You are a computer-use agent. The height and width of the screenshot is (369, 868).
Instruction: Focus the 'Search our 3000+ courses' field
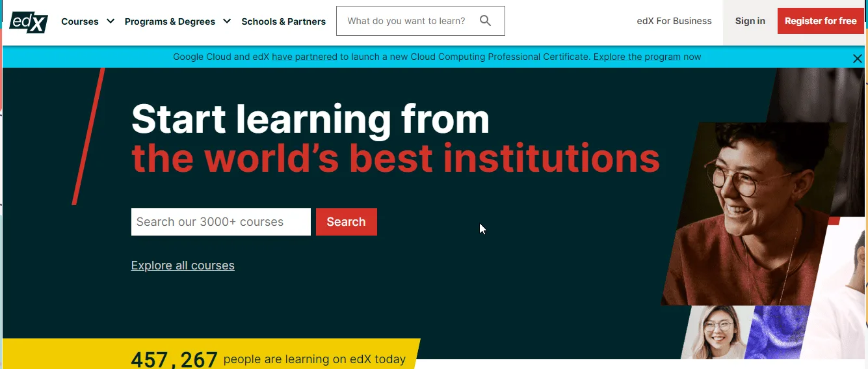(x=221, y=222)
